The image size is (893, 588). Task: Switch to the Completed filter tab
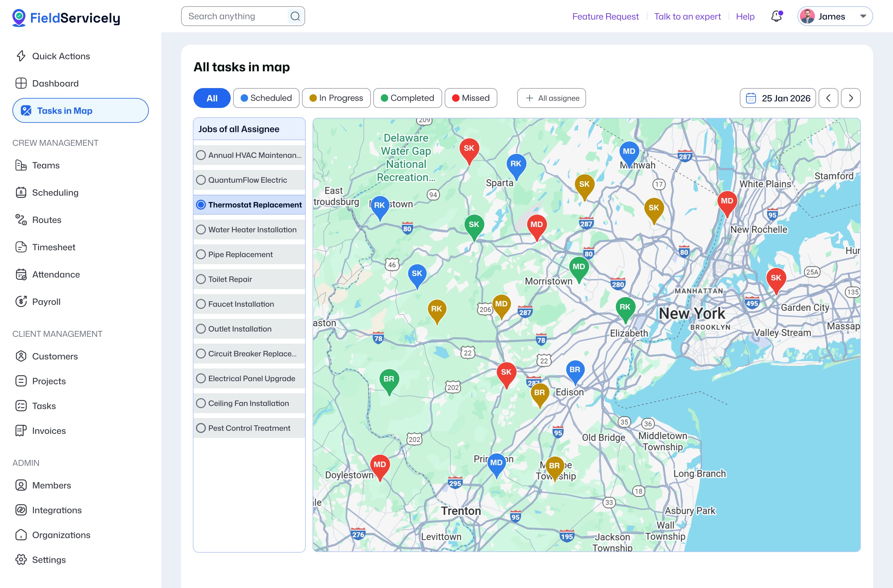tap(407, 98)
